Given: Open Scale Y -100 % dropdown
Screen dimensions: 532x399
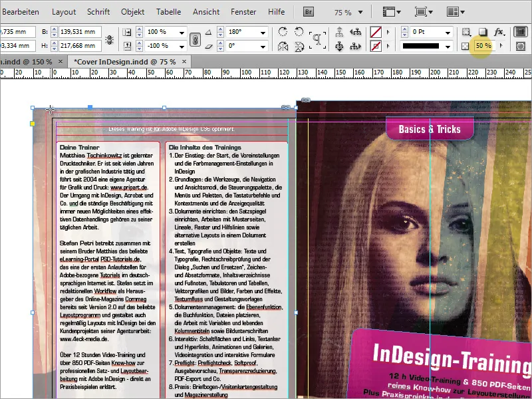Looking at the screenshot, I should click(x=182, y=47).
